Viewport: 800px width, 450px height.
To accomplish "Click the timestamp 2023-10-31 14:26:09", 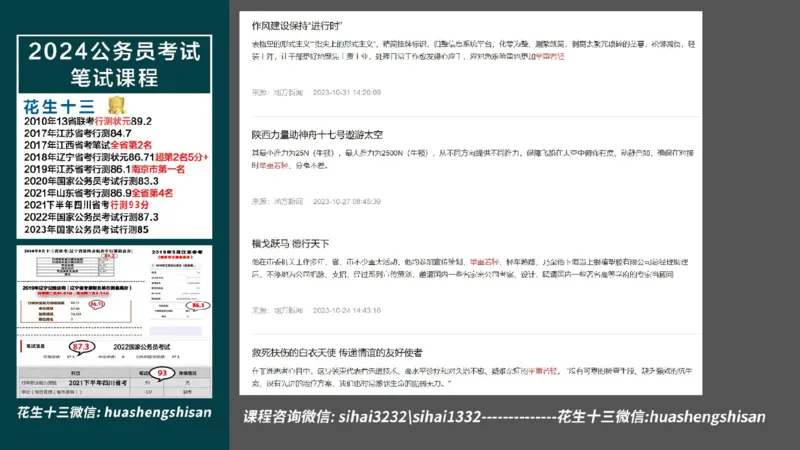I will [x=346, y=92].
